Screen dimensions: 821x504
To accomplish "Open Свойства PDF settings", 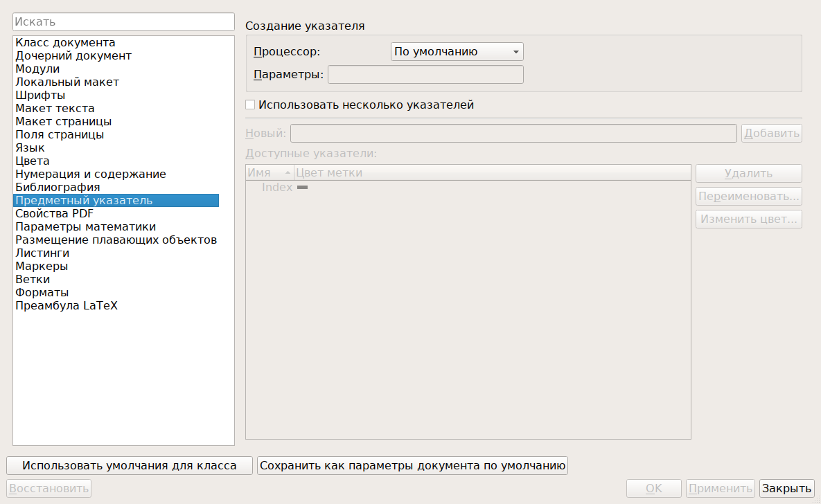I will point(116,213).
